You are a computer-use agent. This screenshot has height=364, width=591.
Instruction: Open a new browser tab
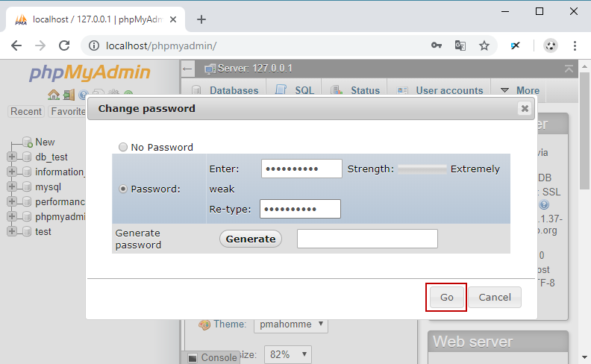[201, 19]
